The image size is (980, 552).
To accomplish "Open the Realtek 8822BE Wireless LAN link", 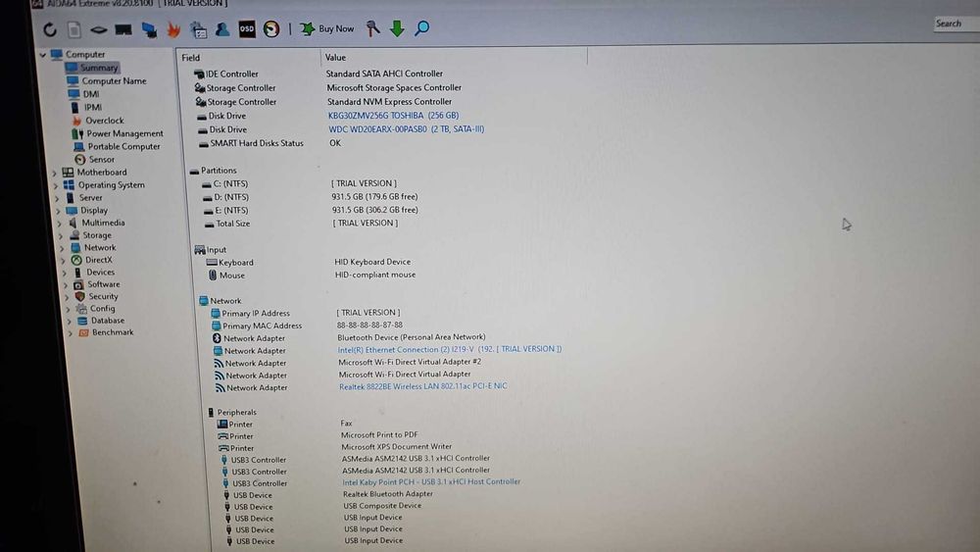I will coord(423,386).
